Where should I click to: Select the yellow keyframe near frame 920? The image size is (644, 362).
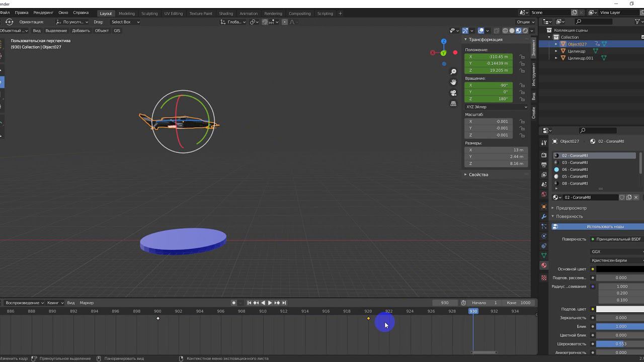368,318
